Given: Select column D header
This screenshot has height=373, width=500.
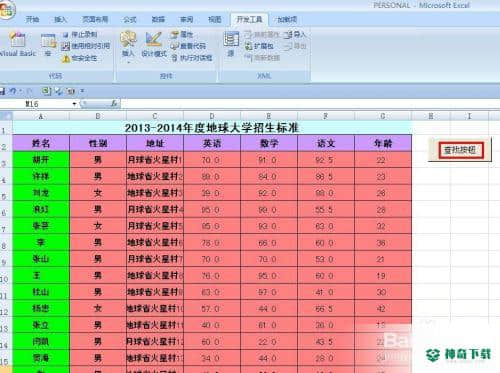Looking at the screenshot, I should 212,116.
